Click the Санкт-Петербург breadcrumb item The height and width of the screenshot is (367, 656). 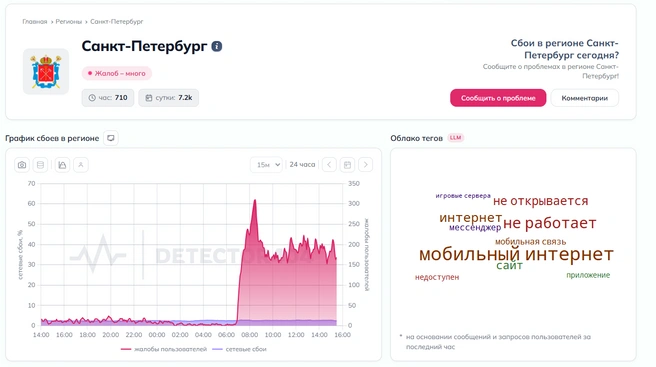click(x=117, y=22)
